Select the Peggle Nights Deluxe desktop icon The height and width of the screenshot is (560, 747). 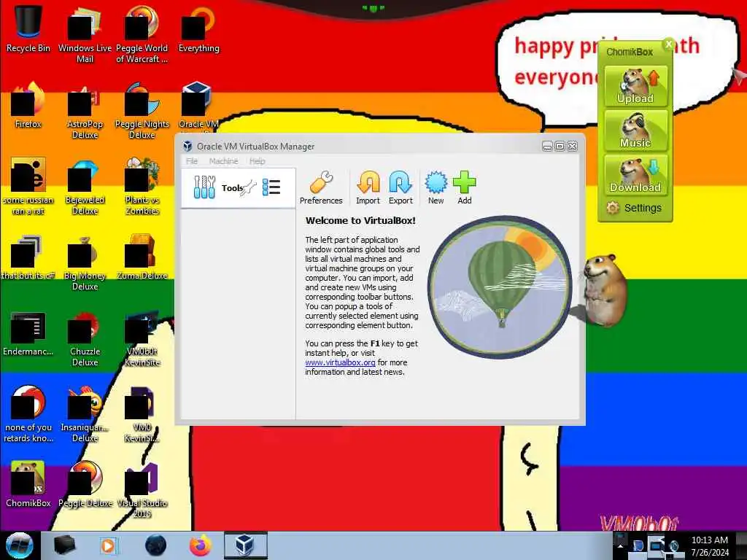coord(142,111)
